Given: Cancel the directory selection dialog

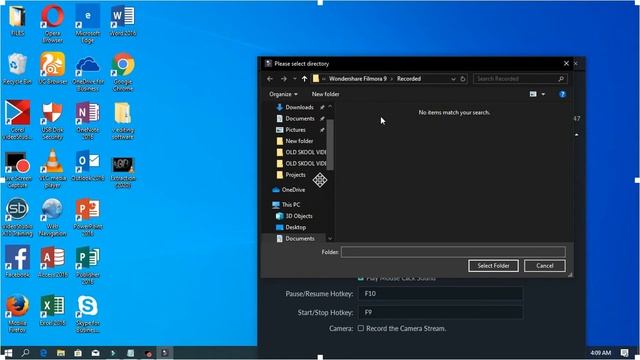Looking at the screenshot, I should (x=544, y=266).
